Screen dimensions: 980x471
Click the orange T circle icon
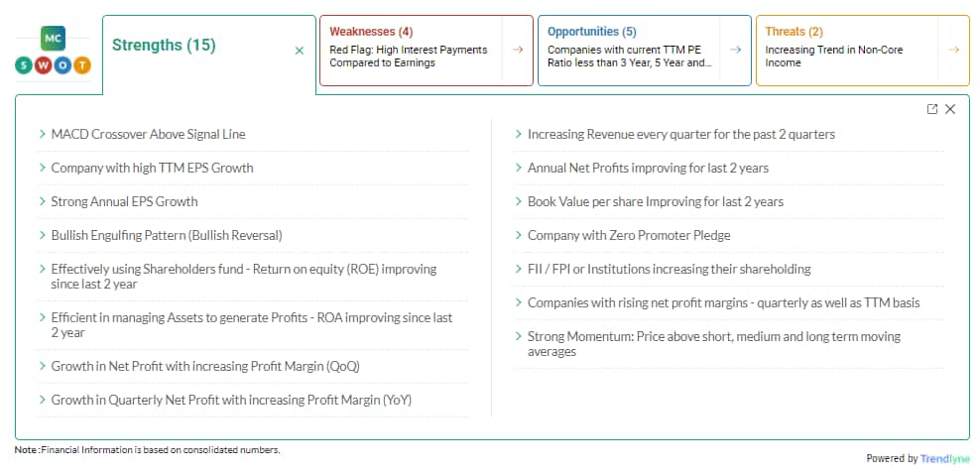[82, 65]
